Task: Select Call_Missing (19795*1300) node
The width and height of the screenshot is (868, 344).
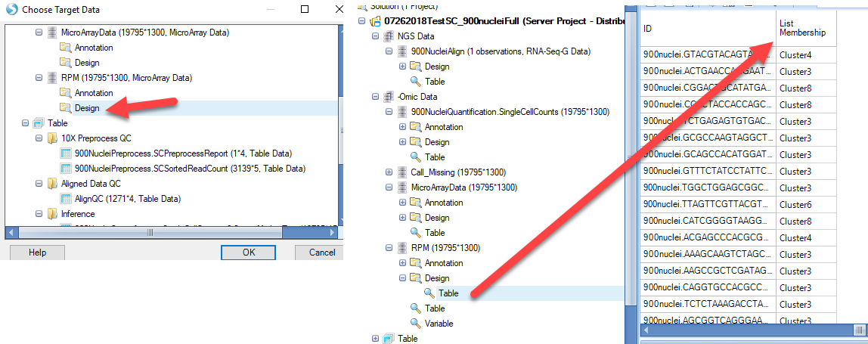Action: tap(457, 172)
